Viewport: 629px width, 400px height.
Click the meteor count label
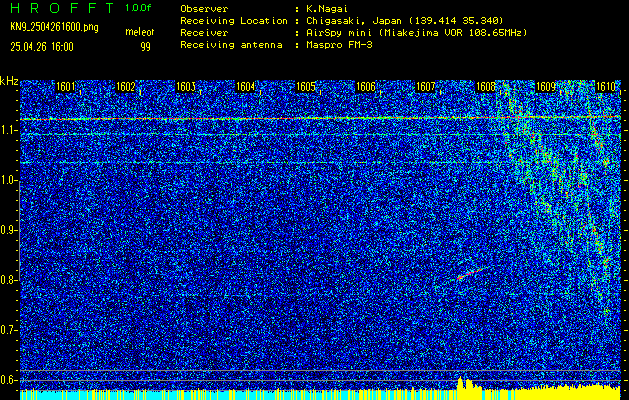coord(140,32)
